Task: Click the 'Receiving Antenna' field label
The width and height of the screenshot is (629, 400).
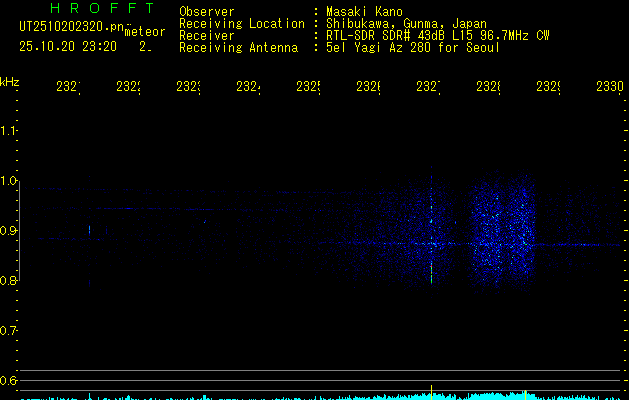Action: click(x=238, y=48)
